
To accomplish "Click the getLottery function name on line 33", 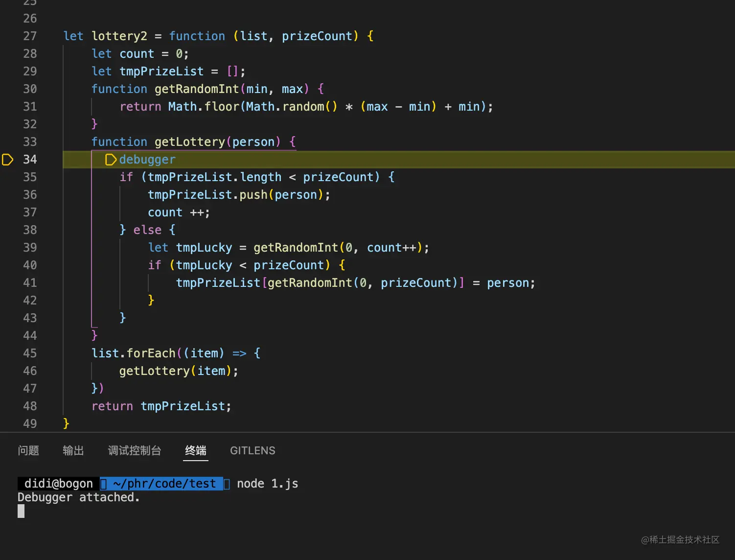I will click(190, 142).
